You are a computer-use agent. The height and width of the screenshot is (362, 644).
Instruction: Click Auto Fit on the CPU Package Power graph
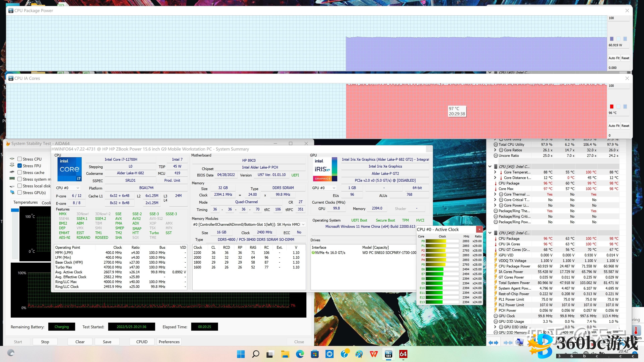(614, 58)
